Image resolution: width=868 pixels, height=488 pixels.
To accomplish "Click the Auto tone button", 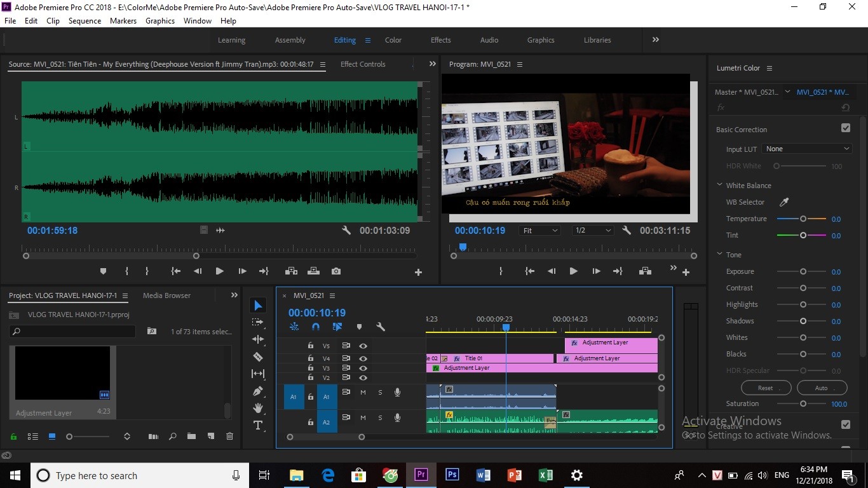I will (822, 388).
